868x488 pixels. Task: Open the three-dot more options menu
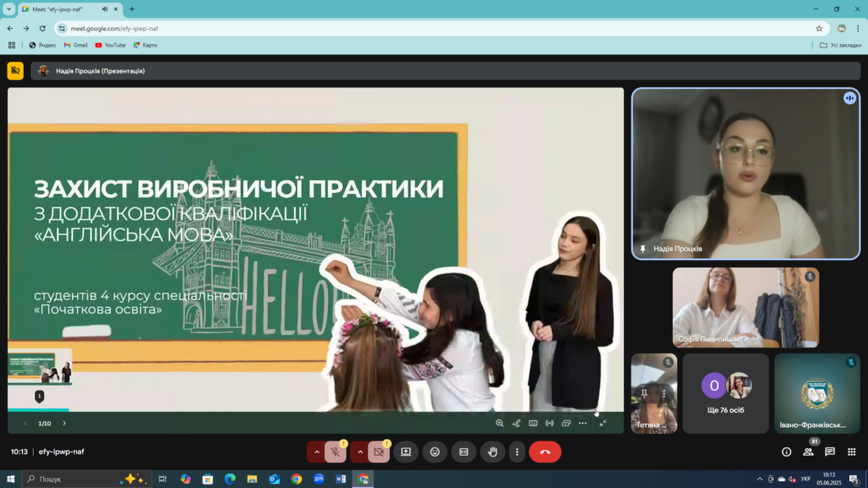point(517,452)
